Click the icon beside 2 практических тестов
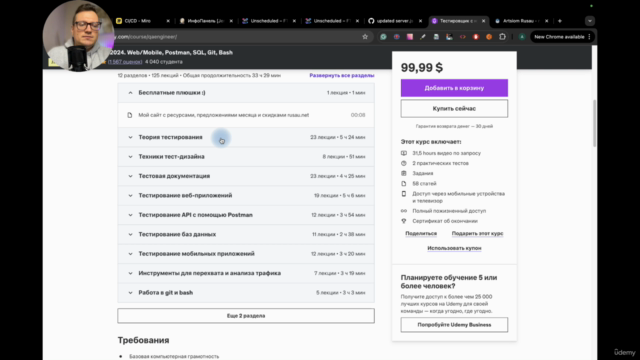 404,163
